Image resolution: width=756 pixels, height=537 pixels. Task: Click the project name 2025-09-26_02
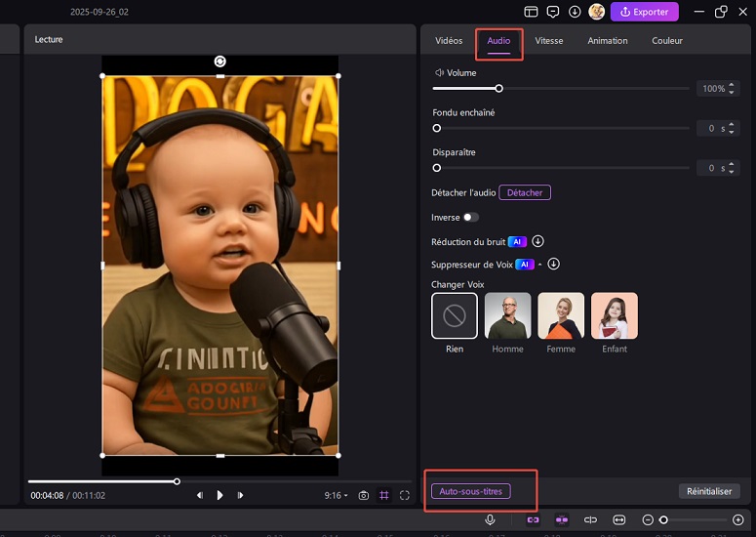coord(99,12)
